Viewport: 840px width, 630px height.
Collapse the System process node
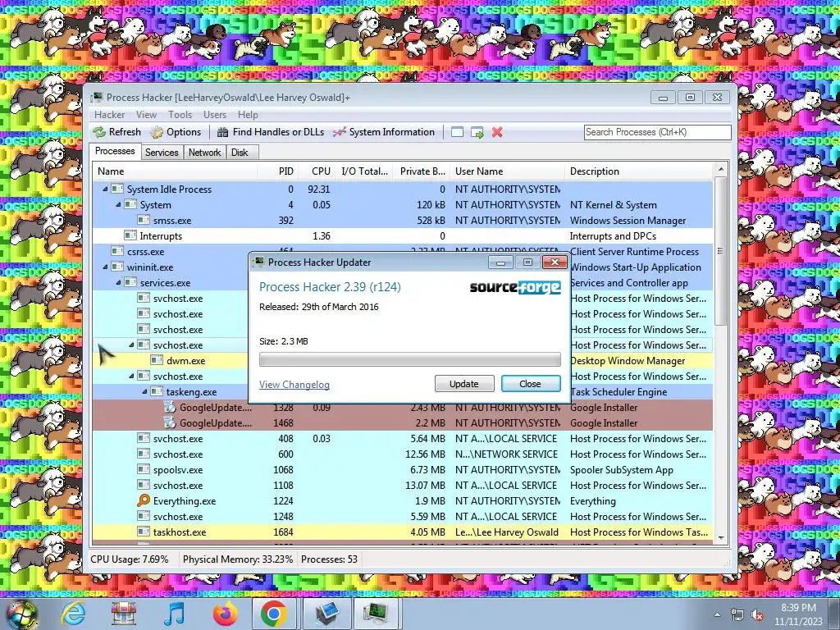(118, 204)
